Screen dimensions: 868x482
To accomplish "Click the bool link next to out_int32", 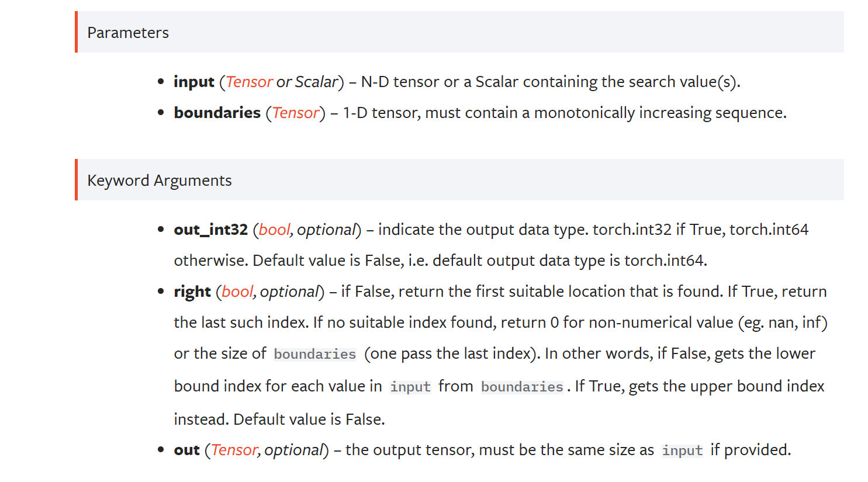I will tap(274, 230).
